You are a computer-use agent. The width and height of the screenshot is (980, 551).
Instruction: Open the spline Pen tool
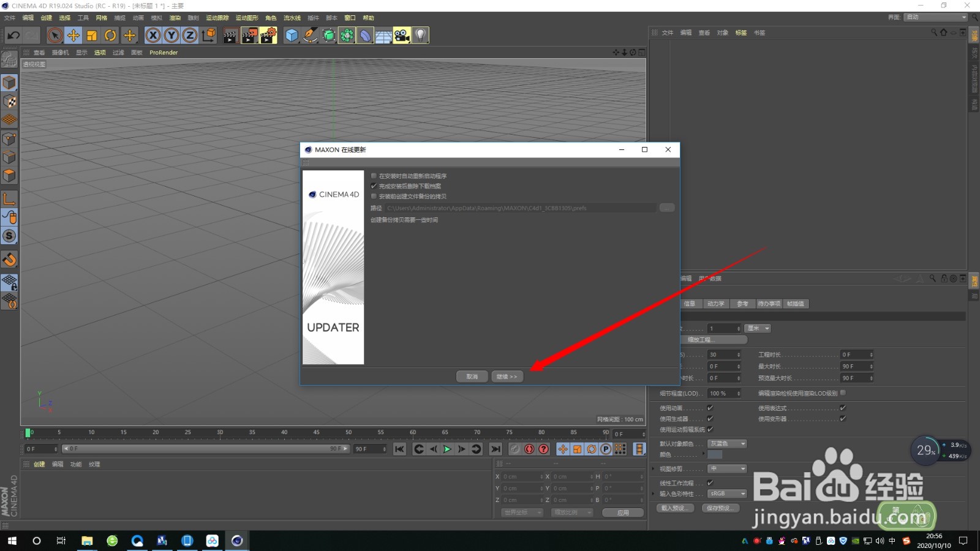tap(311, 36)
